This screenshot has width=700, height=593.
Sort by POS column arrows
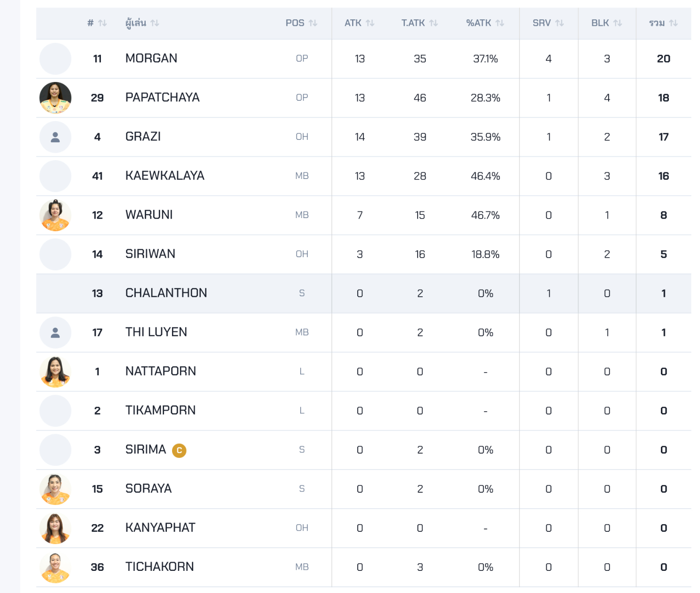[313, 23]
